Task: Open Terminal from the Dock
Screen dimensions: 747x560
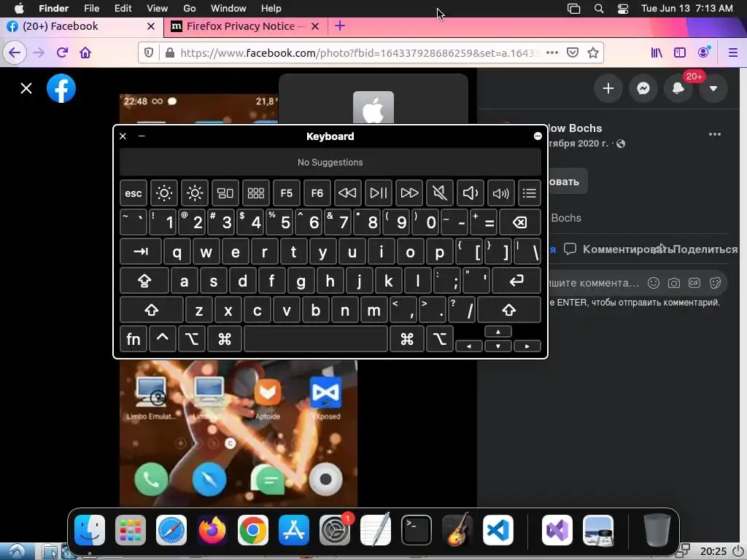Action: click(416, 529)
